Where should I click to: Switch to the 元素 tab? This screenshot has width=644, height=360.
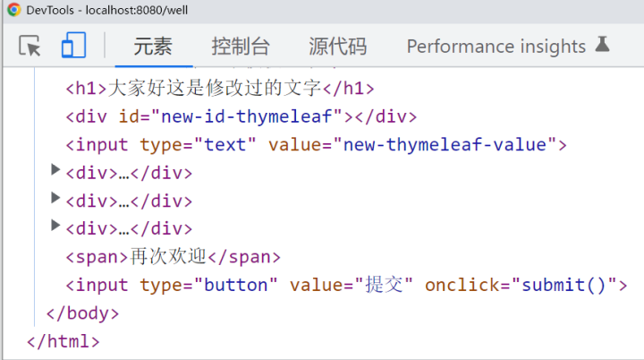point(153,46)
